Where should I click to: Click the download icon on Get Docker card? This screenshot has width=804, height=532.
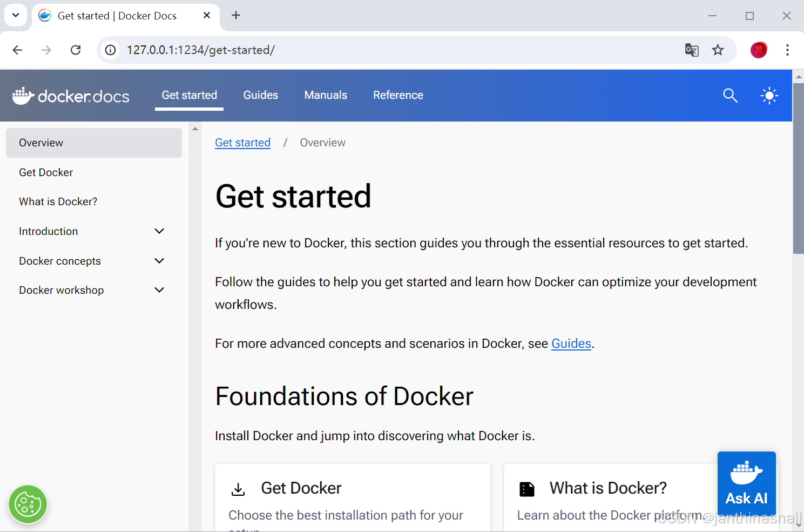click(238, 489)
